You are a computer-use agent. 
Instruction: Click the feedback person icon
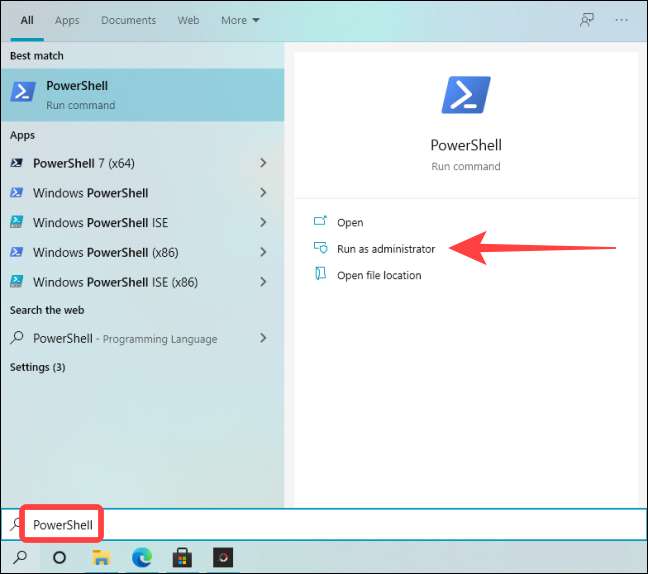(586, 20)
